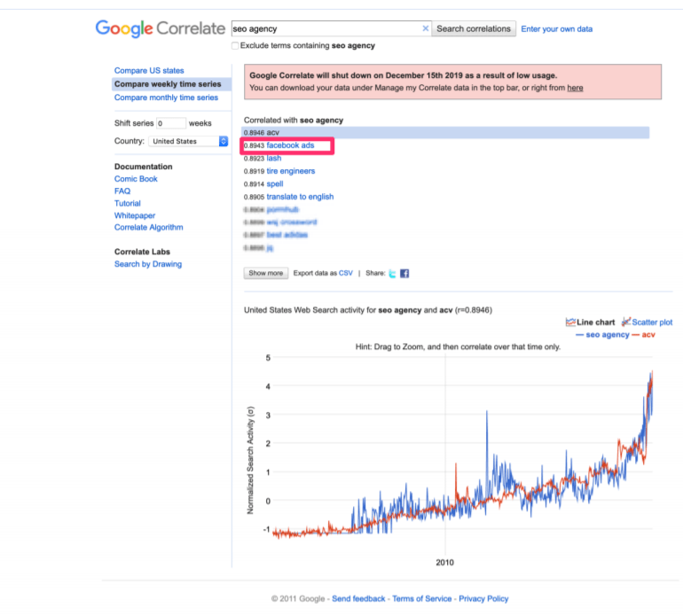Viewport: 683px width, 616px height.
Task: Click the acv legend entry
Action: click(x=643, y=335)
